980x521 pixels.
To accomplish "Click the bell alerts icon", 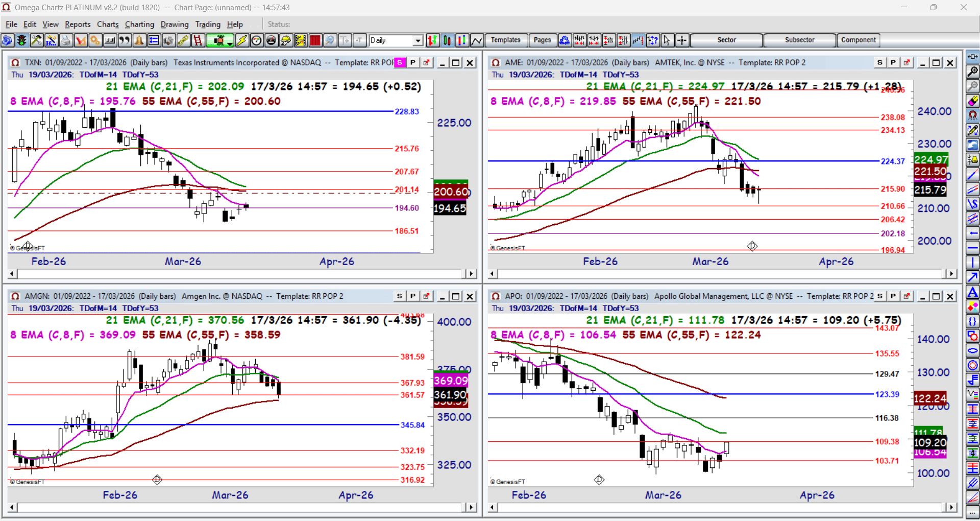I will [139, 40].
